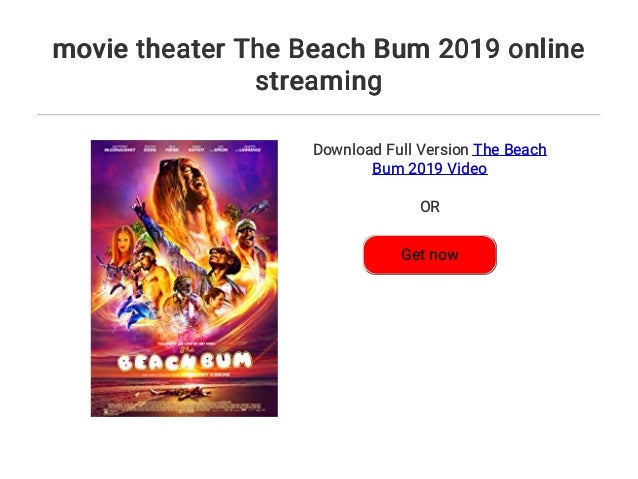The width and height of the screenshot is (638, 479).
Task: Click the Download Full Version text
Action: click(390, 150)
